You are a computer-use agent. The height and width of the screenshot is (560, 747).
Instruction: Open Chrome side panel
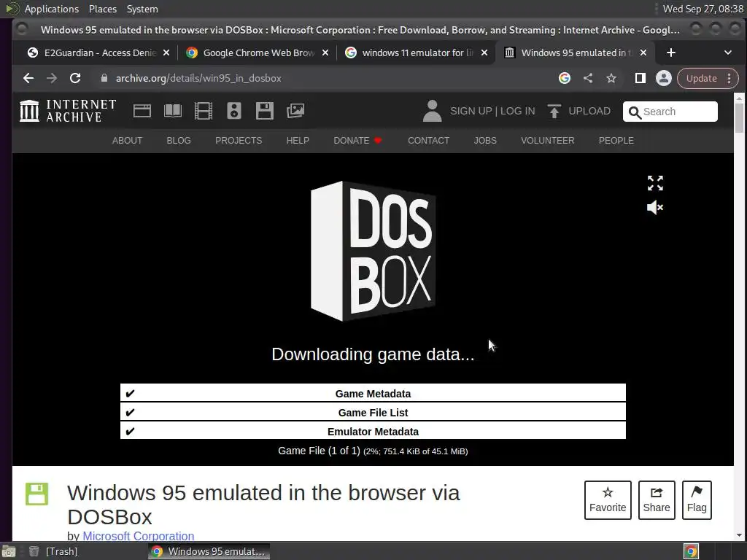coord(640,78)
